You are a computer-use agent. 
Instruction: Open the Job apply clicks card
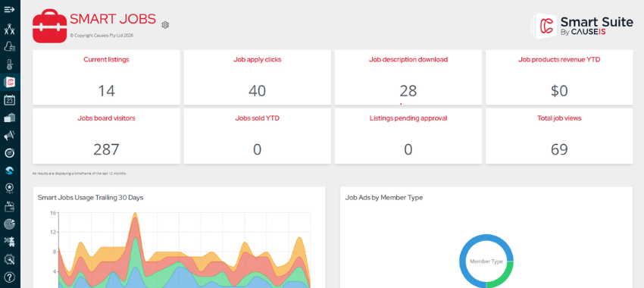pos(257,77)
